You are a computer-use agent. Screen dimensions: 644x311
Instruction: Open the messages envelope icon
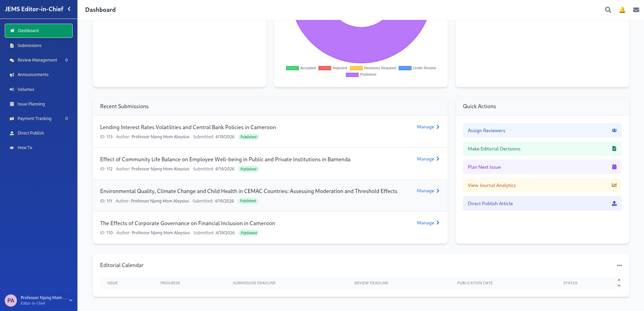636,10
